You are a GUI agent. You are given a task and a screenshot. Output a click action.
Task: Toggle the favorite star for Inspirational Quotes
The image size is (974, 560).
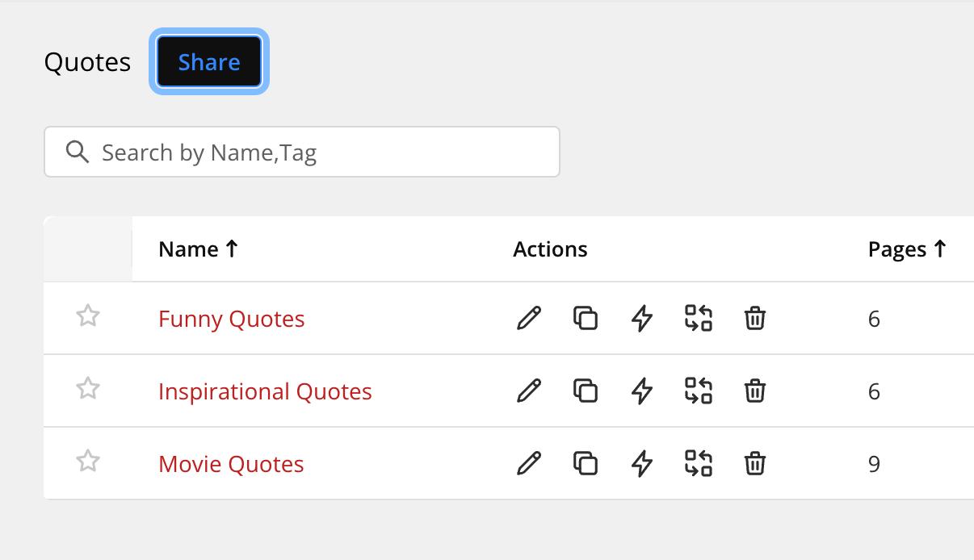tap(88, 388)
